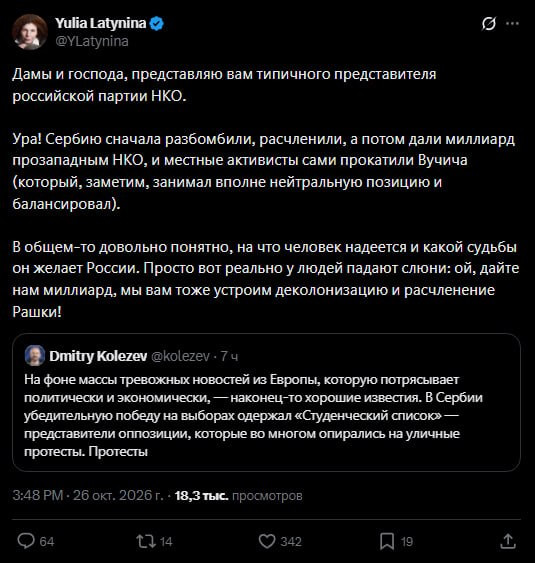Click the blue verified badge

pyautogui.click(x=157, y=24)
